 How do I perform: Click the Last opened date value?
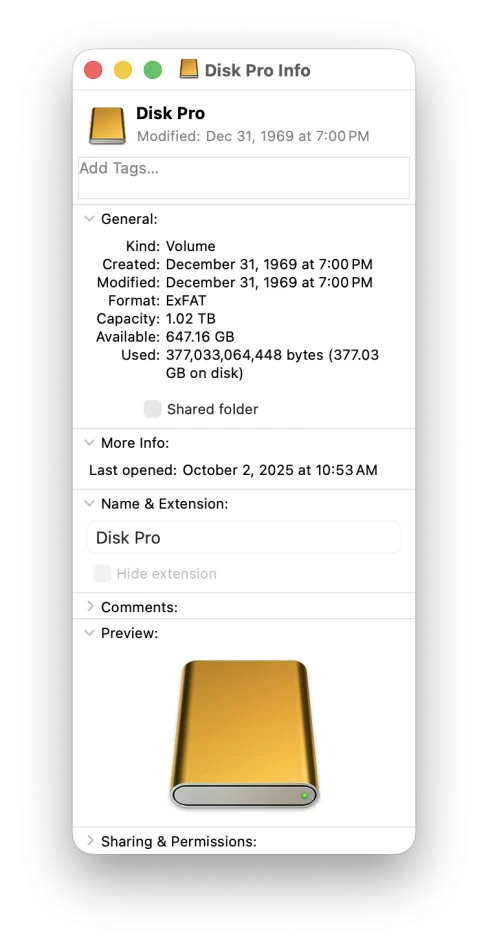tap(280, 470)
